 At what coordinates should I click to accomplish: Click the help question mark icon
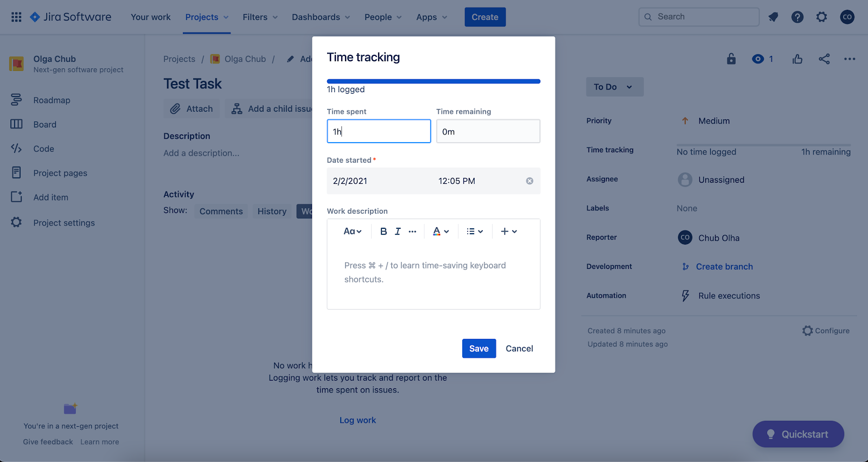click(797, 17)
